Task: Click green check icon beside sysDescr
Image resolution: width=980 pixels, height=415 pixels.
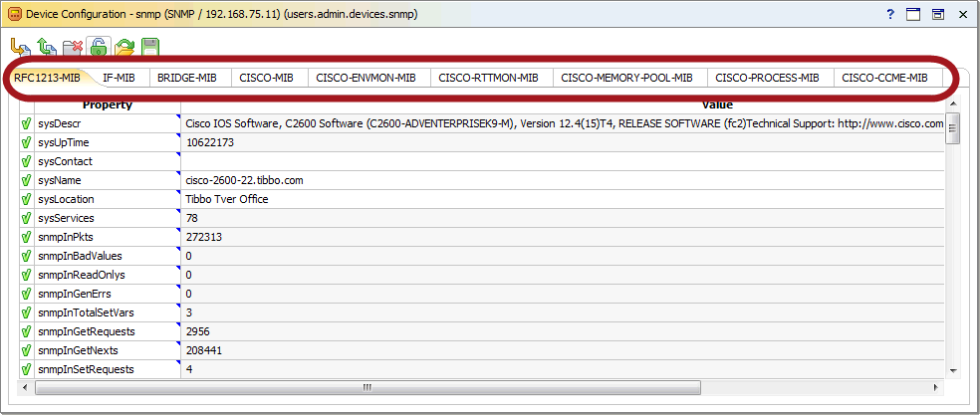Action: tap(26, 123)
